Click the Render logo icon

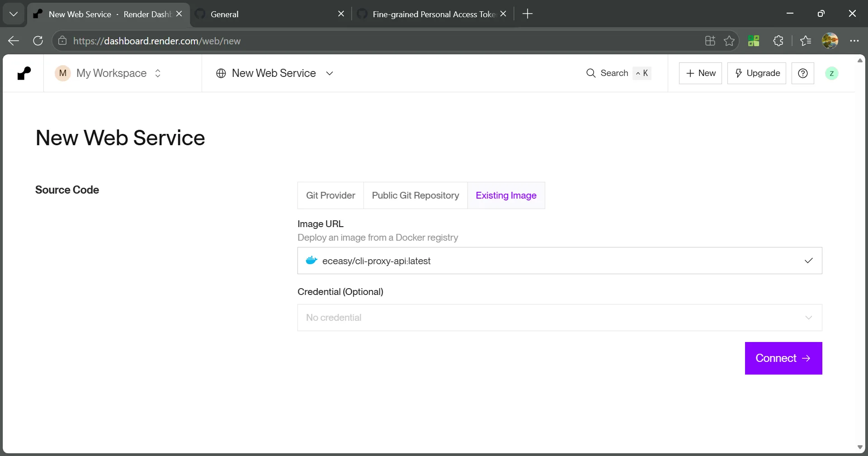point(24,73)
